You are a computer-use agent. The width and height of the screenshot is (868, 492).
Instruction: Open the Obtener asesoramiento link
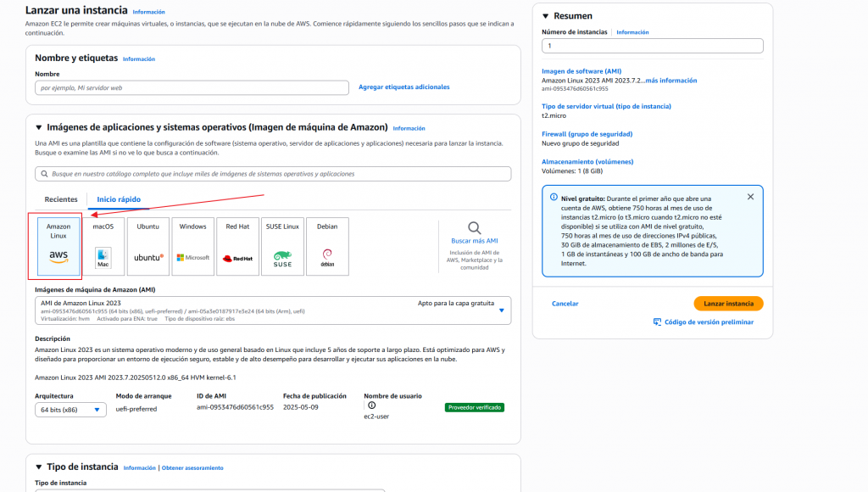pyautogui.click(x=192, y=467)
